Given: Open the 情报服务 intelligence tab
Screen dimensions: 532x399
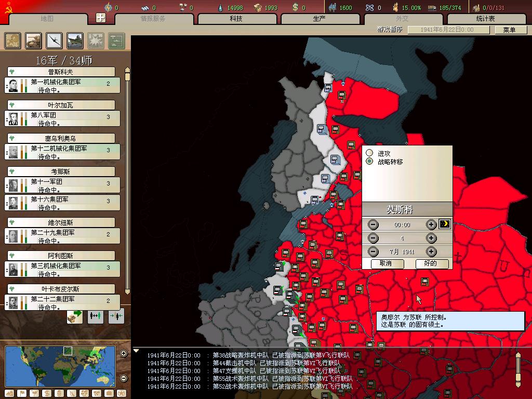Looking at the screenshot, I should [x=153, y=19].
